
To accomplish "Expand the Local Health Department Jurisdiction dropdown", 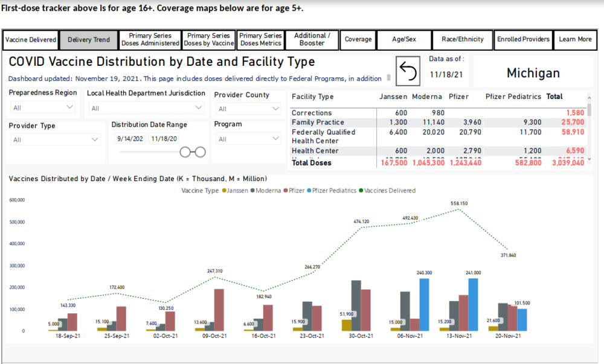I will pos(146,108).
